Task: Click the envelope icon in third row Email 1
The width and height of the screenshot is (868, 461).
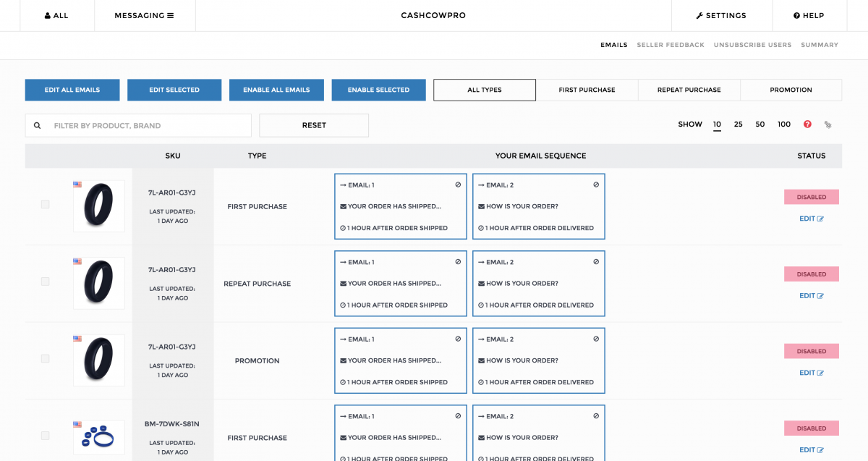Action: coord(343,360)
